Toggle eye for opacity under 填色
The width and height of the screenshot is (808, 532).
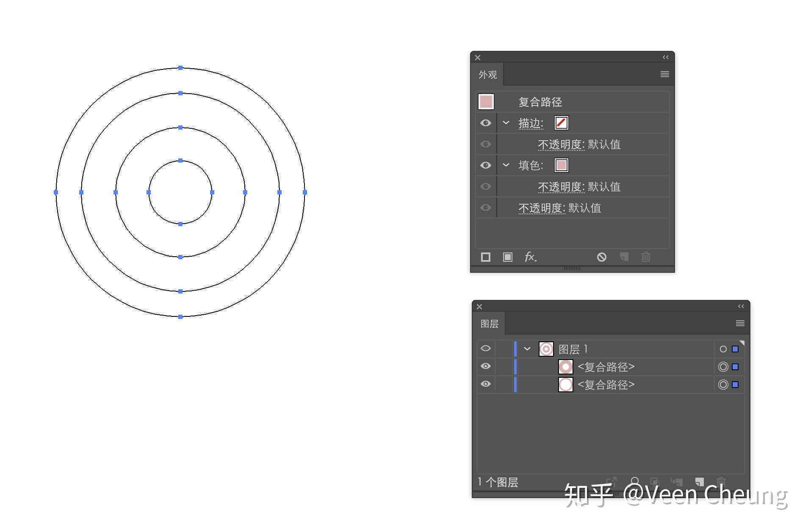pos(486,186)
